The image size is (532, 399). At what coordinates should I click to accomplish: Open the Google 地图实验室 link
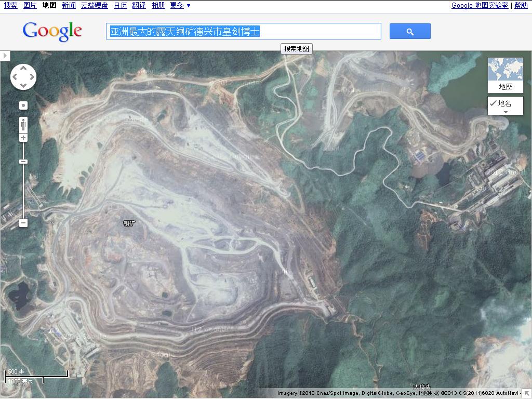tap(480, 5)
